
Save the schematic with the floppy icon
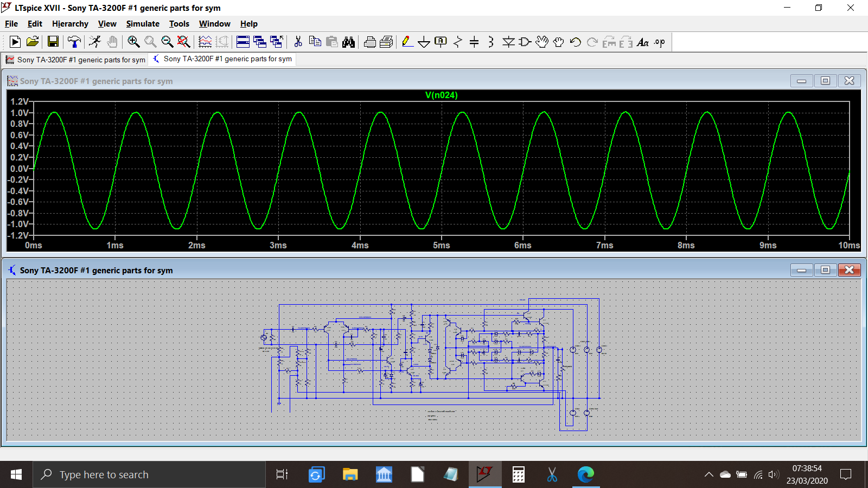(x=53, y=42)
